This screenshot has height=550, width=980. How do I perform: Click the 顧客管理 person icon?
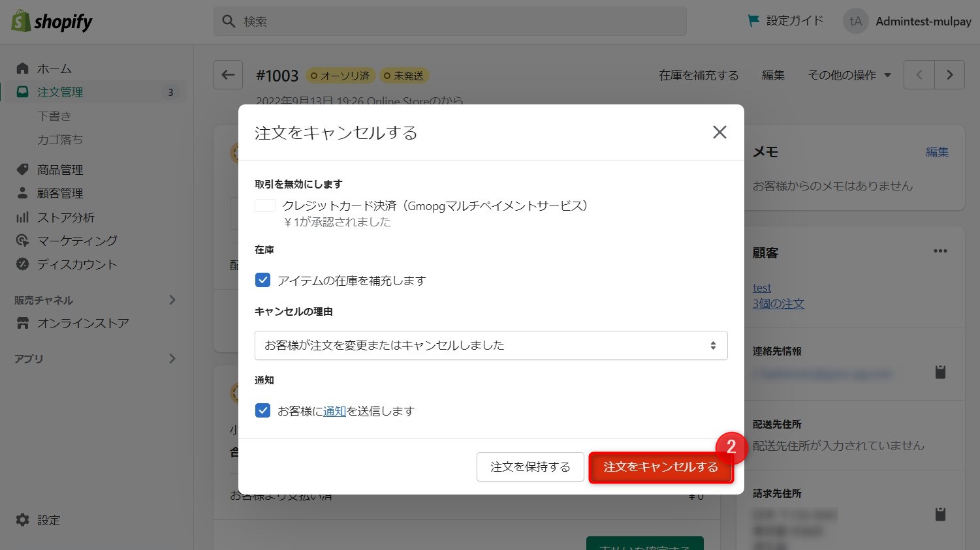pos(23,192)
